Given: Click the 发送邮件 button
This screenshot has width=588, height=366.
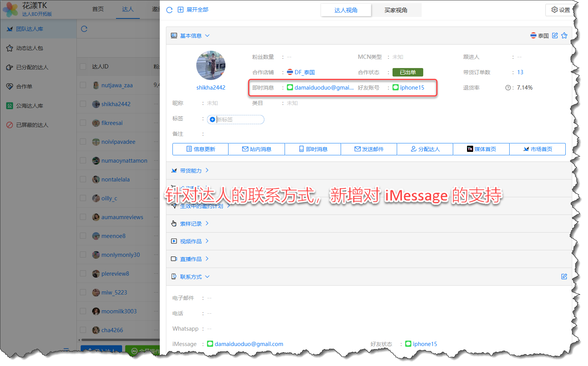Looking at the screenshot, I should tap(369, 149).
